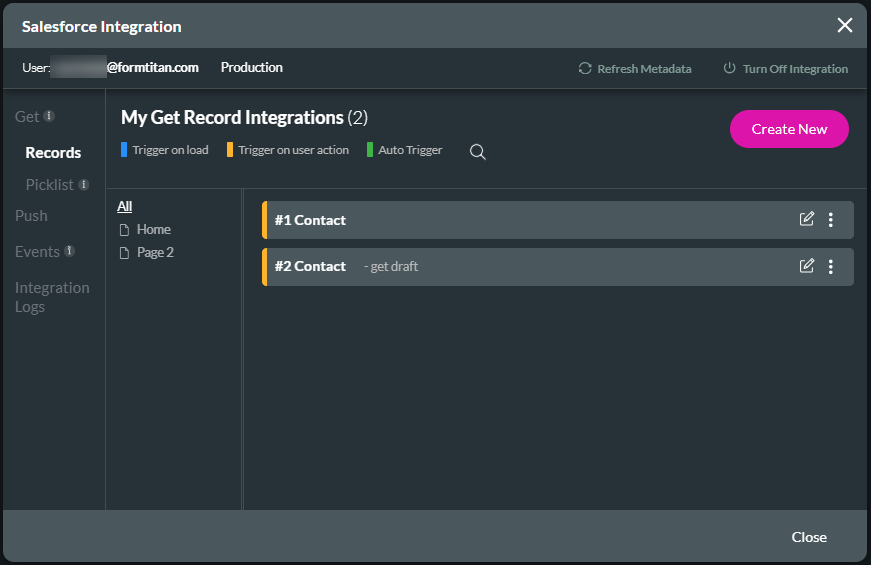
Task: Edit the #2 Contact integration
Action: point(807,266)
